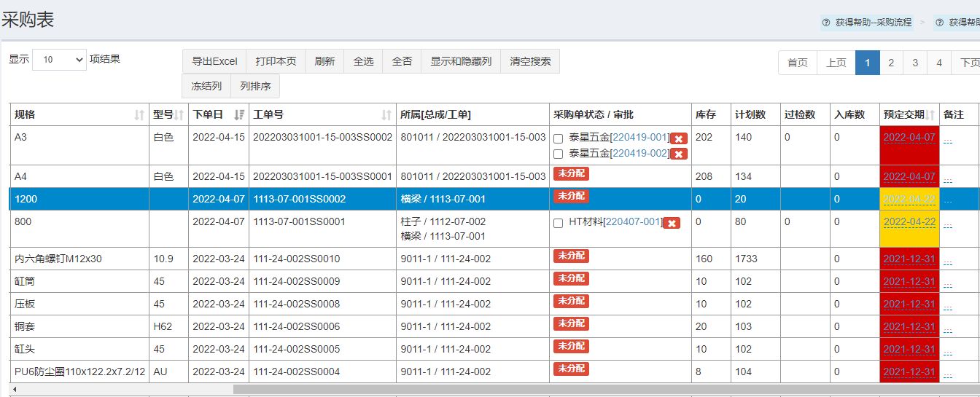Select the HT材料 220407-001 checkbox
Screen dimensions: 980x397
click(x=558, y=223)
